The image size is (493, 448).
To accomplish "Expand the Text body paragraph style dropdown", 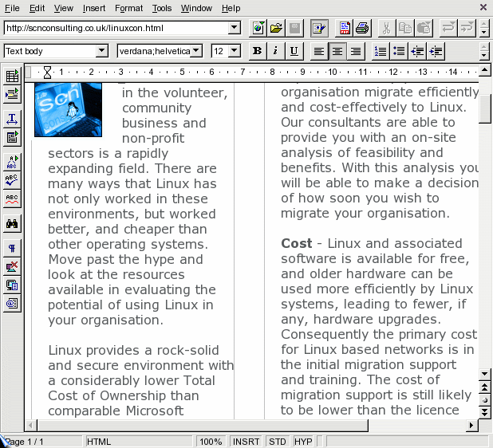I will (102, 50).
